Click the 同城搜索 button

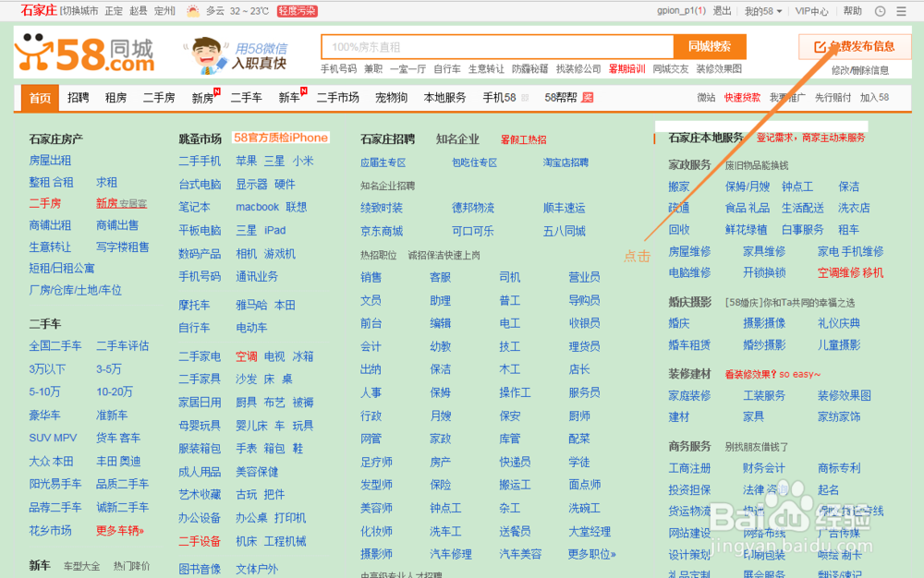(x=710, y=47)
